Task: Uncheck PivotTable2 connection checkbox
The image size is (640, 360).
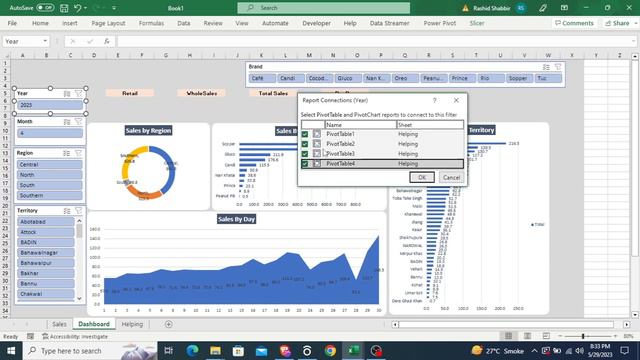Action: [305, 144]
